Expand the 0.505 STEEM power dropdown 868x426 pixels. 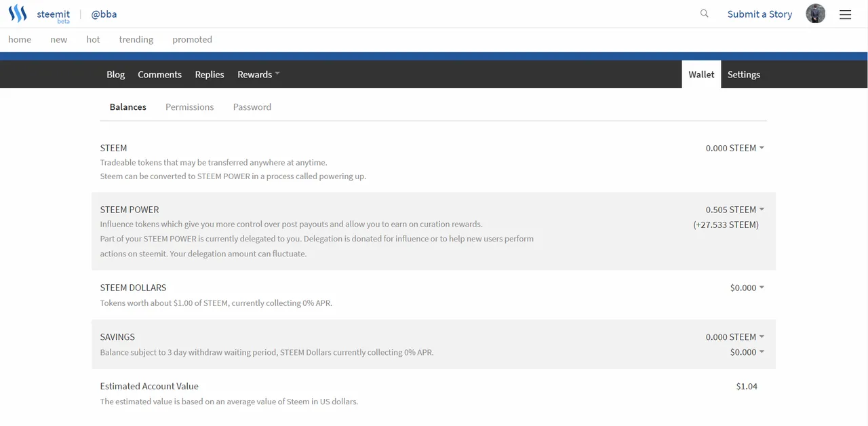(735, 210)
